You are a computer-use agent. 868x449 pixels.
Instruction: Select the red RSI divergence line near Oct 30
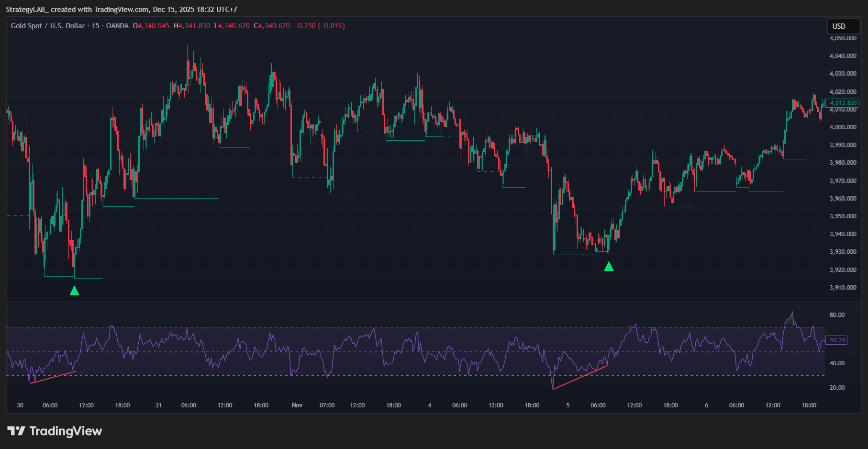[53, 377]
